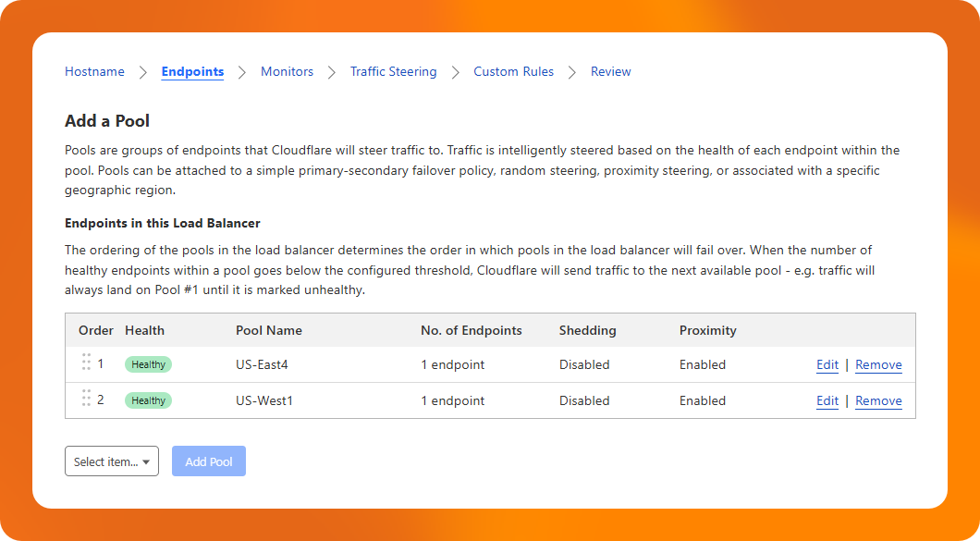Click the Enabled proximity value for US-East4

(x=703, y=364)
